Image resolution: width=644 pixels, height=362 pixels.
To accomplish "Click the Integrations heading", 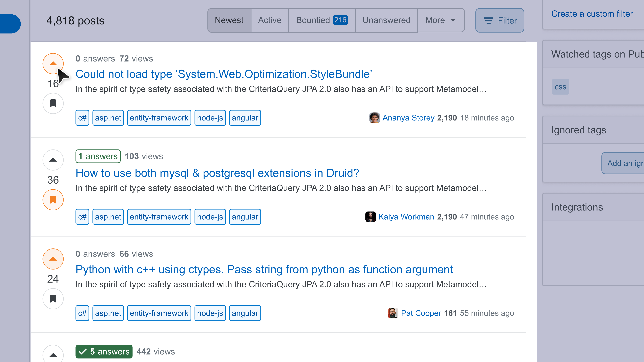I will [x=577, y=207].
